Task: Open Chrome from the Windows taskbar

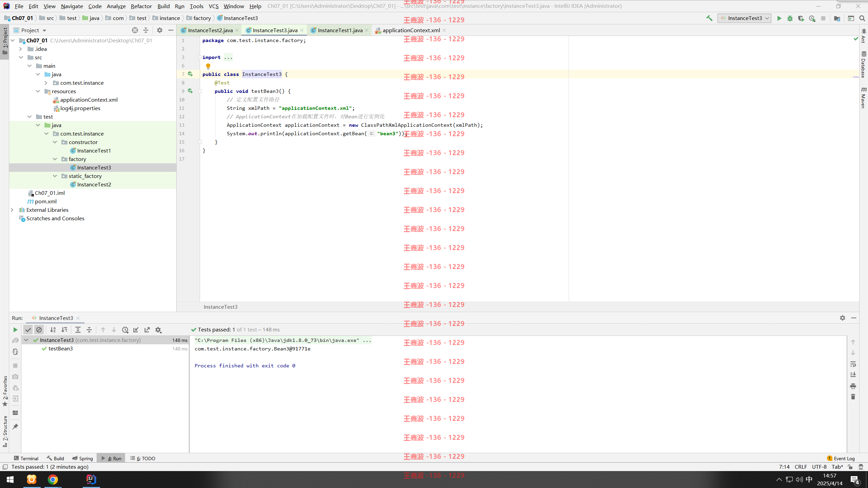Action: [53, 479]
